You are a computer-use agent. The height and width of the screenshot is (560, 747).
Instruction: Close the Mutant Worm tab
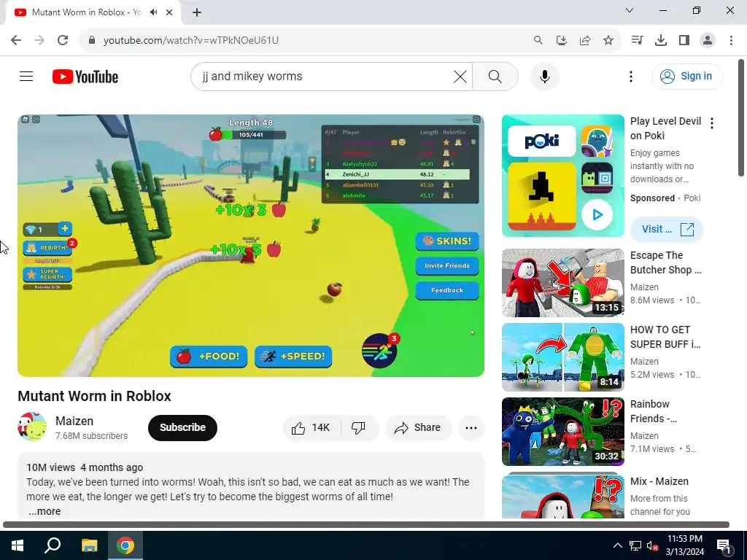coord(169,12)
